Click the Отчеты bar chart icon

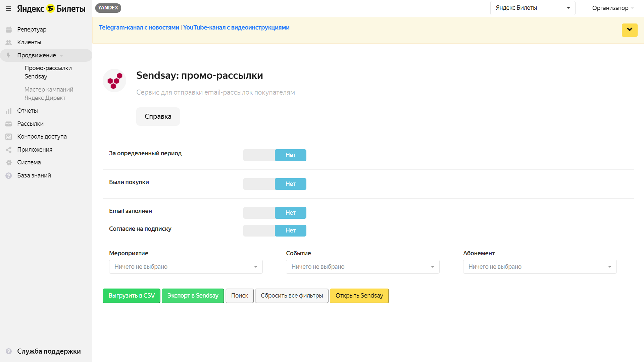click(x=9, y=111)
